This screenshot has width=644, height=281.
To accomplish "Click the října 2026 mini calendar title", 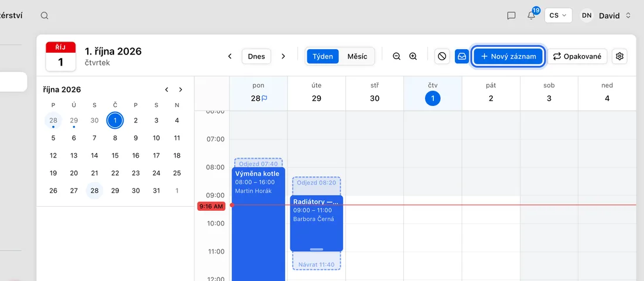I will pyautogui.click(x=62, y=90).
